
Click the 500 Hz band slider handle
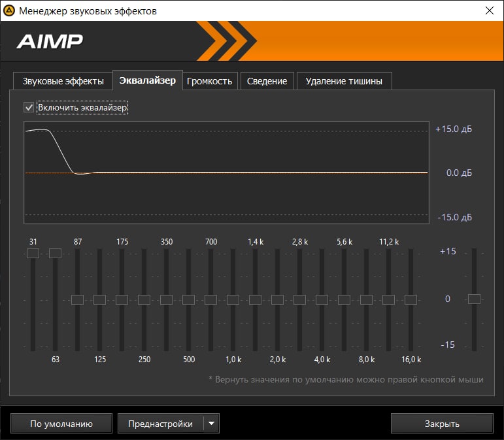coord(189,300)
